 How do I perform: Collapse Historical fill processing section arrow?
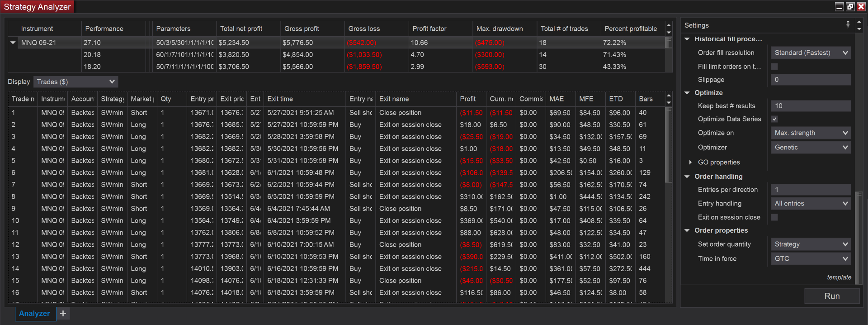(x=687, y=39)
